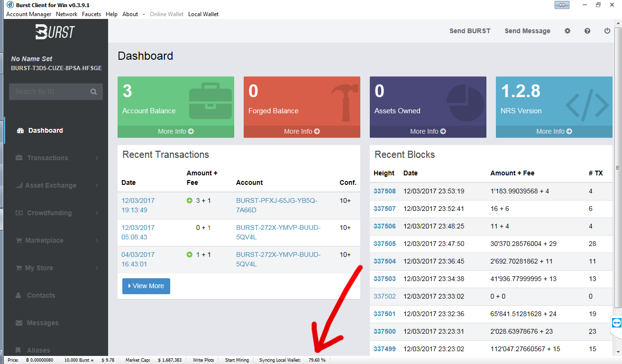Click the 79.60 % sync progress value
The height and width of the screenshot is (364, 622).
point(317,360)
